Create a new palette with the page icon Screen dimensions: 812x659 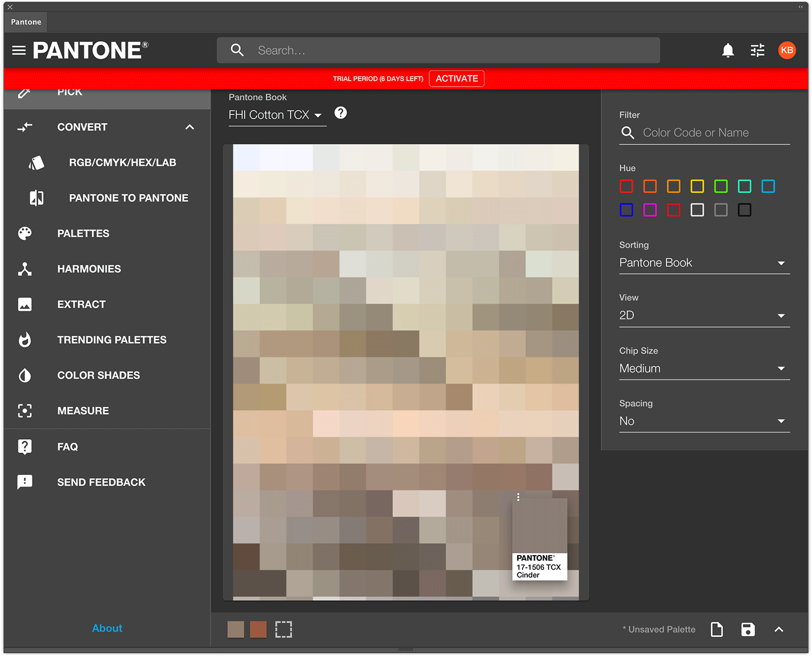tap(717, 629)
